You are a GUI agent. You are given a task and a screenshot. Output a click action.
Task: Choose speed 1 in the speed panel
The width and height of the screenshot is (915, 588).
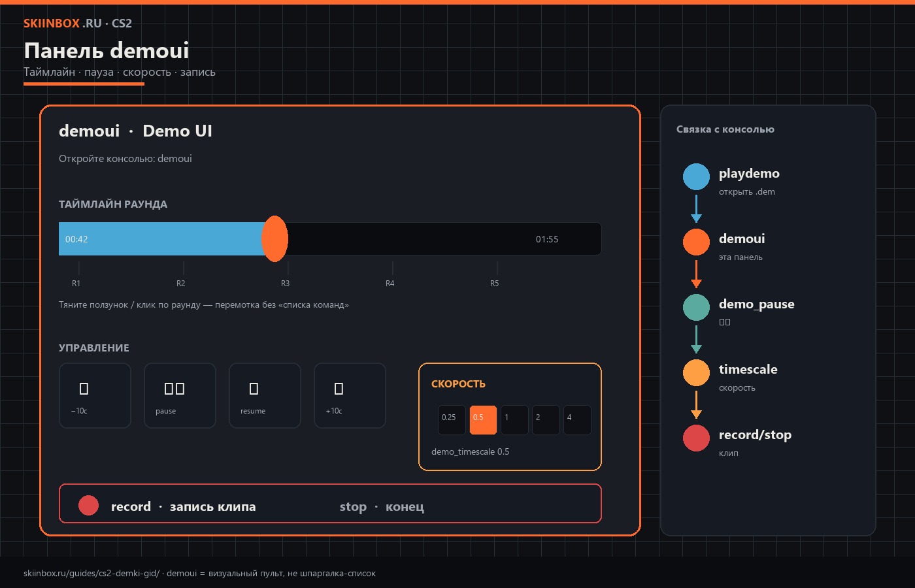click(514, 419)
